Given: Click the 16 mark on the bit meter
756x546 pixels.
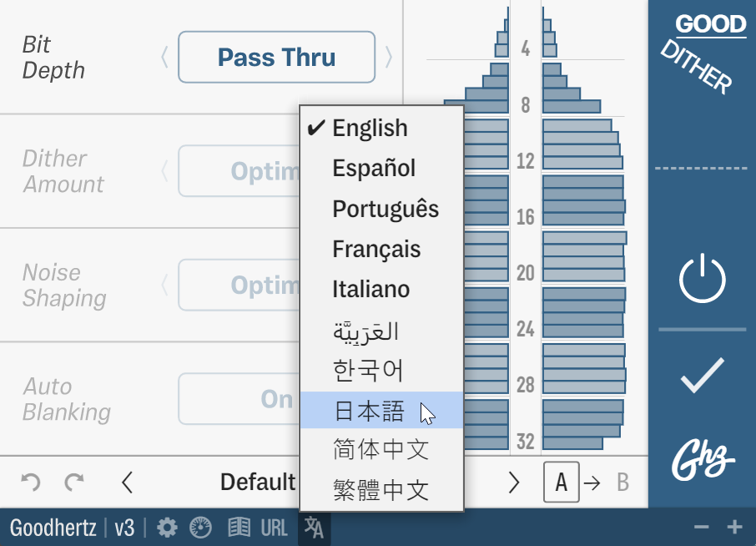Looking at the screenshot, I should (526, 217).
